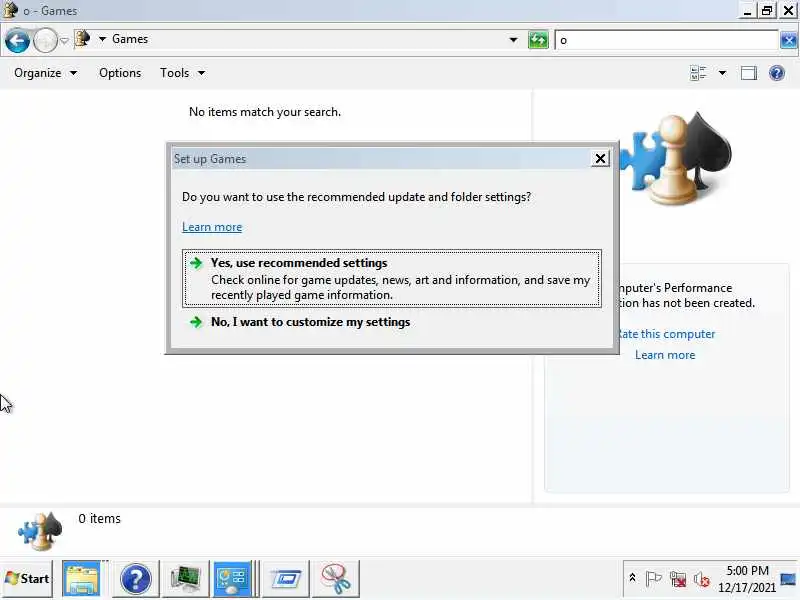Open Action Center flag icon

653,579
